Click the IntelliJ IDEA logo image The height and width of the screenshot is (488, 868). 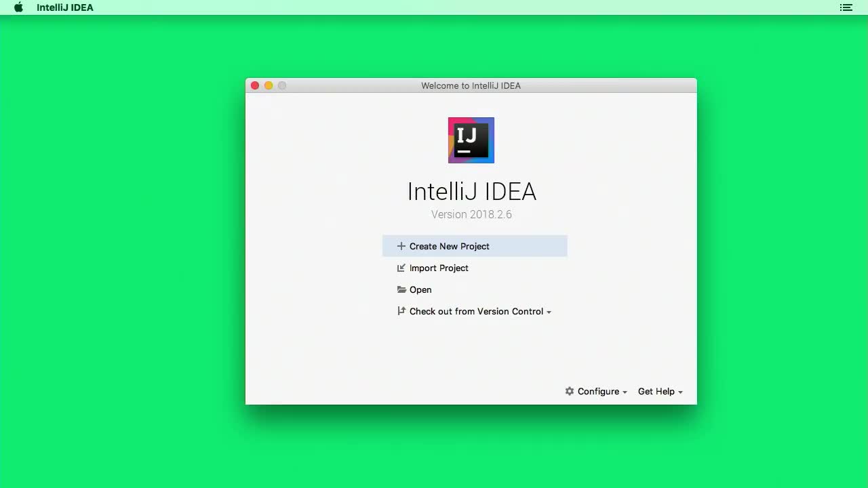[471, 140]
